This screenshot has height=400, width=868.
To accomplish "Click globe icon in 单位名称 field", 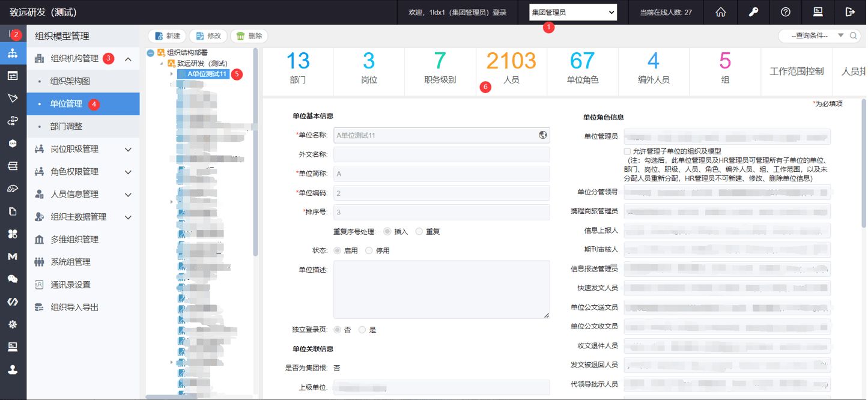I will click(543, 135).
